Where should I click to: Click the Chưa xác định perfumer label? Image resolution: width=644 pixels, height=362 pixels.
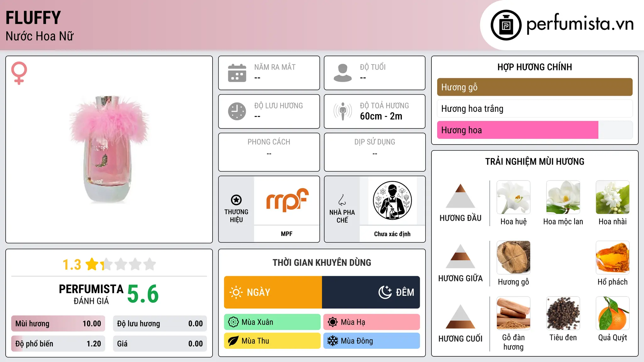tap(392, 234)
